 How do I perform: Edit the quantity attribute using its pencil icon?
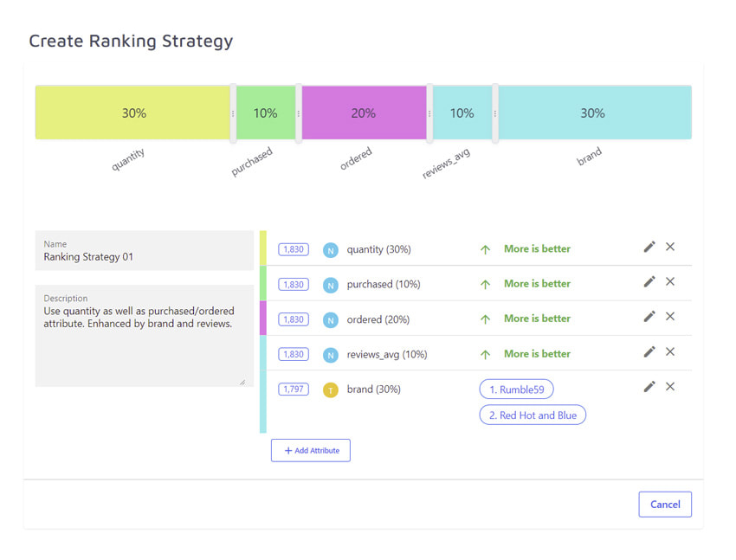649,247
